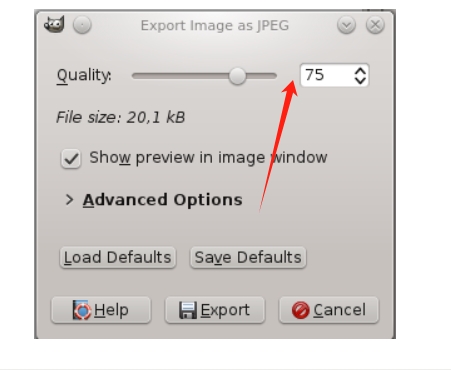Image resolution: width=451 pixels, height=377 pixels.
Task: Click the GIMP Wilber icon in title bar
Action: click(54, 25)
